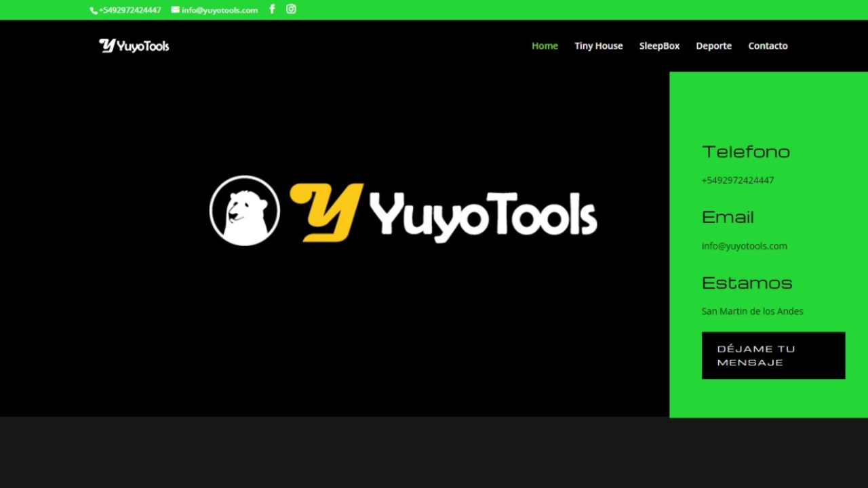868x488 pixels.
Task: Open the Tiny House menu item
Action: [598, 45]
